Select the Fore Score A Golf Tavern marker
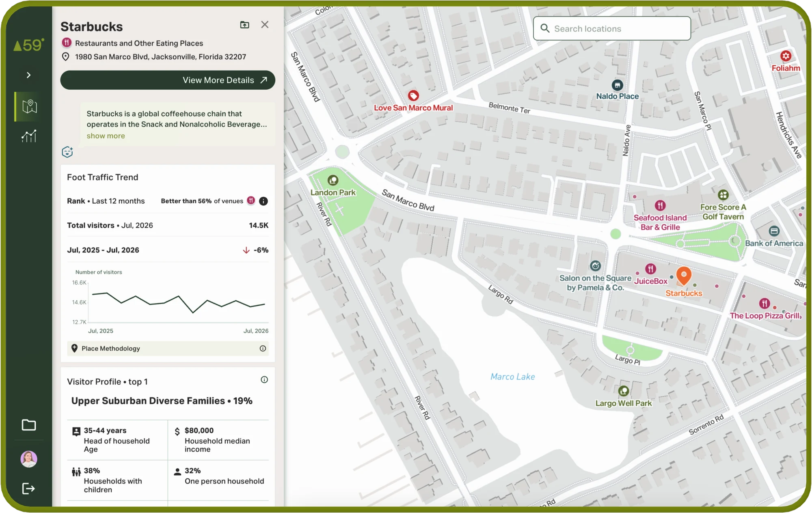Viewport: 812px width, 513px height. pos(723,195)
